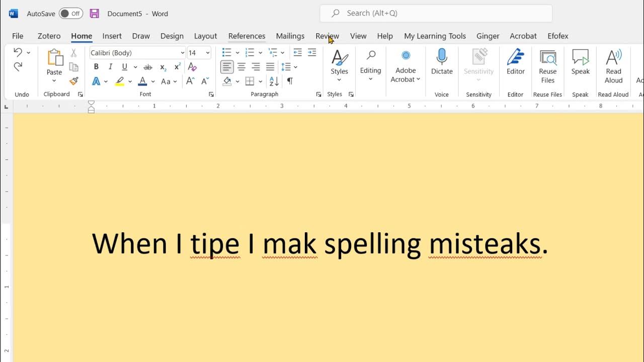The image size is (644, 362).
Task: Toggle Show/Hide paragraph marks
Action: [290, 81]
